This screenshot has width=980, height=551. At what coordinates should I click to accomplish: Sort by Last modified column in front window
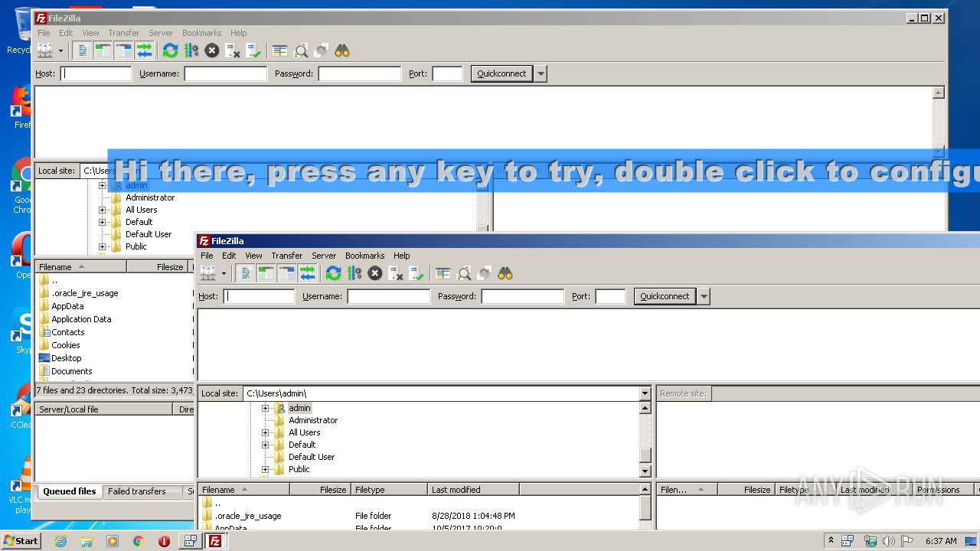click(x=473, y=490)
